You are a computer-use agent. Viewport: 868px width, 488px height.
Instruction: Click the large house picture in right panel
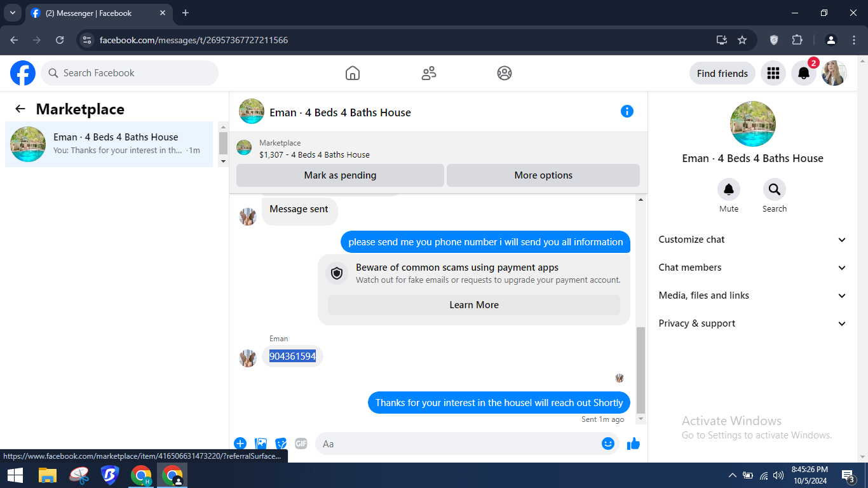coord(753,124)
